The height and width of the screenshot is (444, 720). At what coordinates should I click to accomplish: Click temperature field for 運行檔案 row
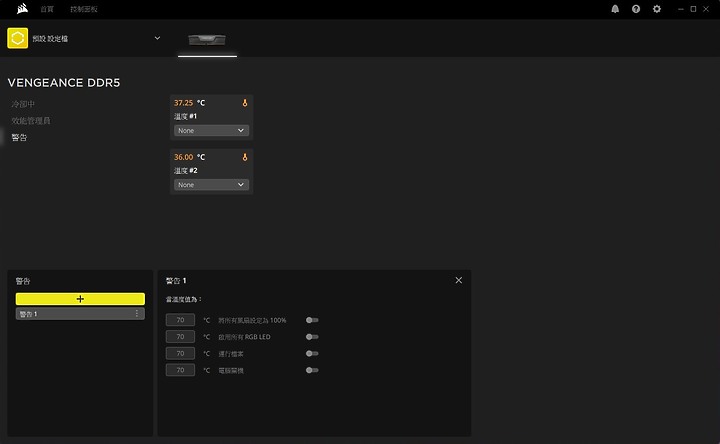point(180,353)
